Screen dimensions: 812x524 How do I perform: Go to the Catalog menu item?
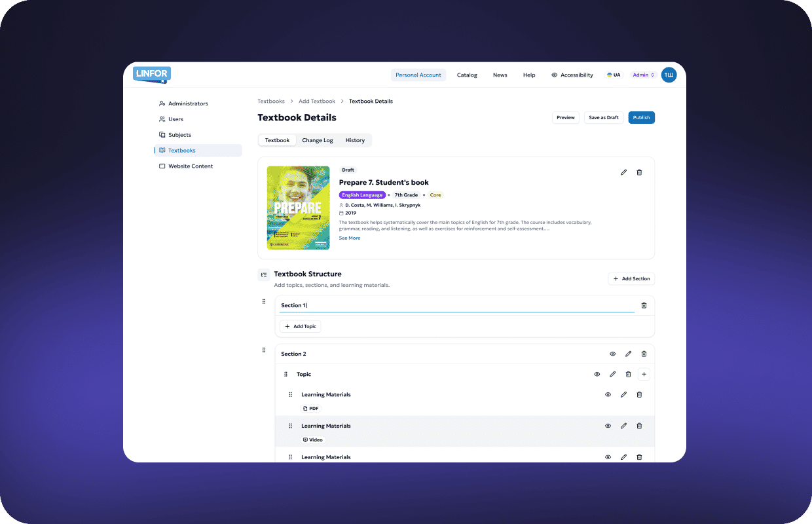467,75
